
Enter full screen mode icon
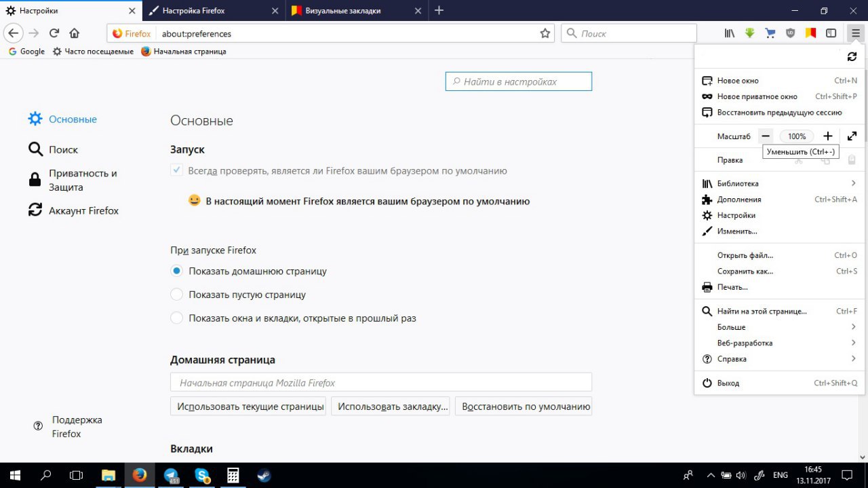click(x=852, y=136)
